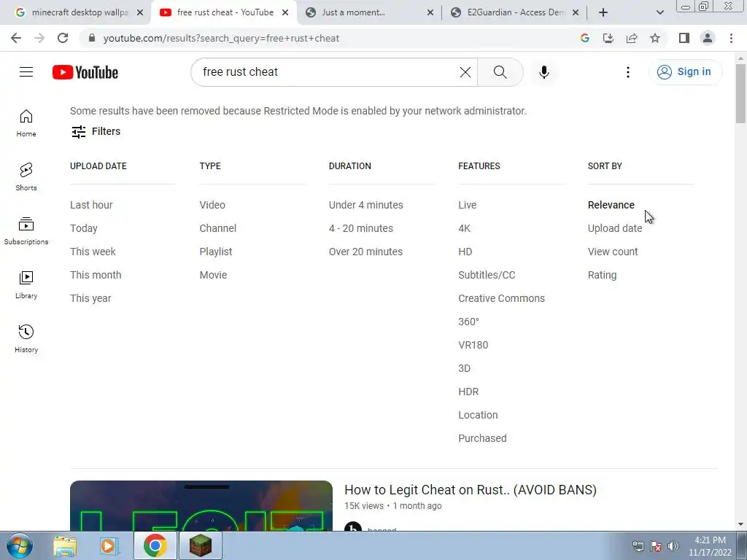The width and height of the screenshot is (747, 560).
Task: Open Minecraft from the taskbar
Action: click(201, 545)
